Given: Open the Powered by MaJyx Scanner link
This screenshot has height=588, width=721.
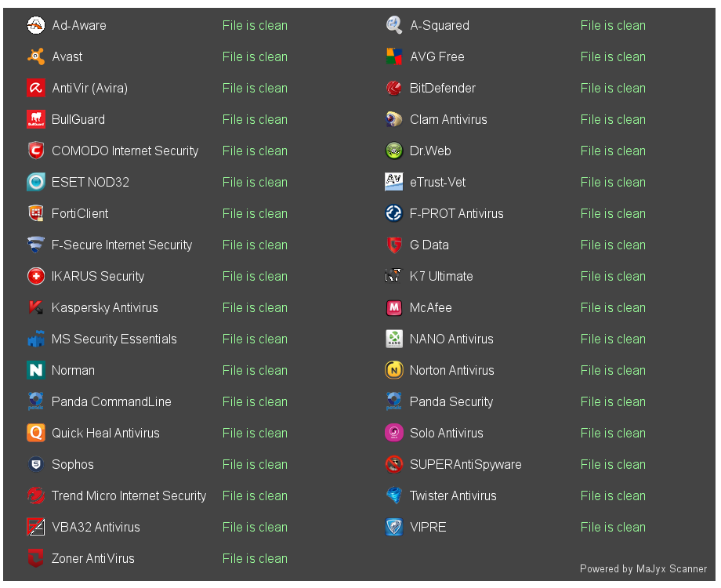Looking at the screenshot, I should click(x=643, y=568).
